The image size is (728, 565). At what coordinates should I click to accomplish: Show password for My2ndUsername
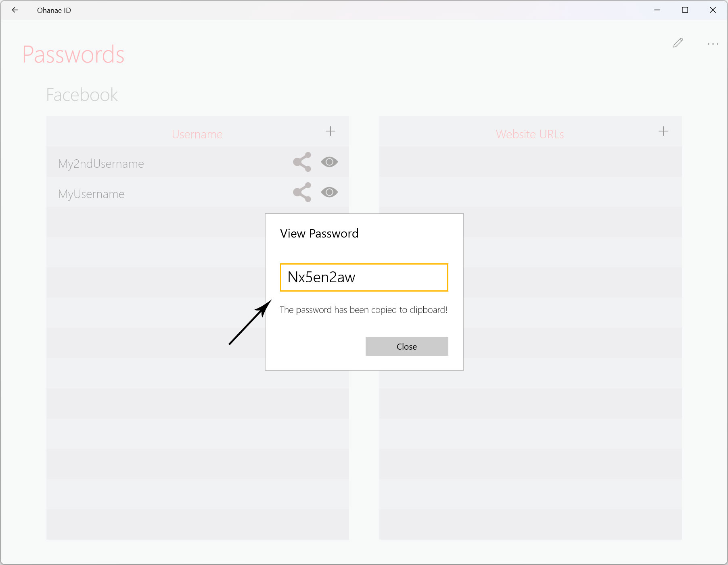[329, 162]
